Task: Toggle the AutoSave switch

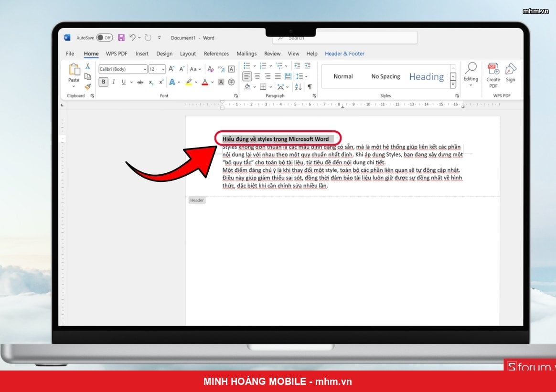Action: tap(105, 38)
